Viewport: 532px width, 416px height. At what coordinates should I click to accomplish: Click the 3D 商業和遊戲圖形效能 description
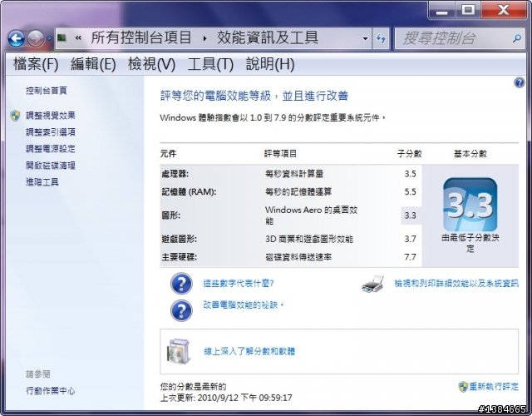pyautogui.click(x=309, y=239)
